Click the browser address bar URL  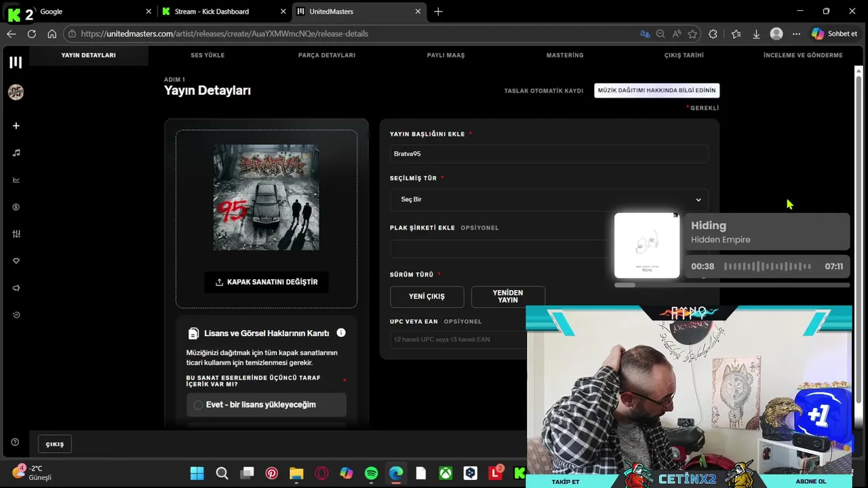[224, 34]
